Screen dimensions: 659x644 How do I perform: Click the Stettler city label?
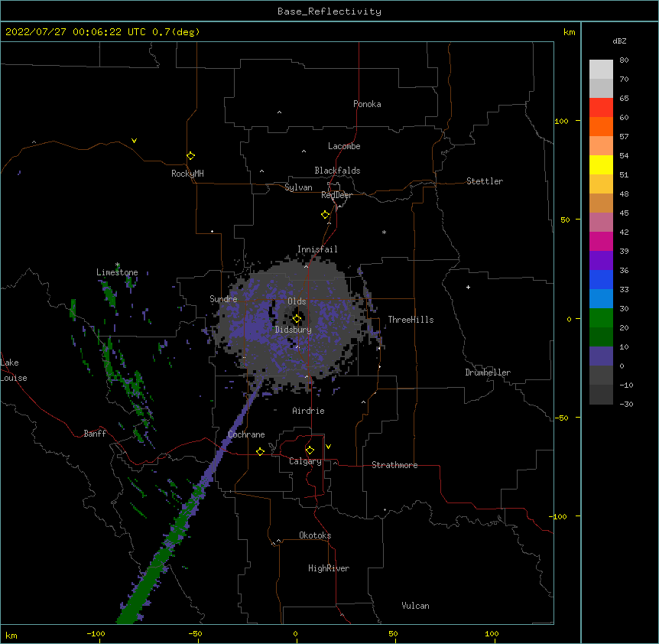coord(484,181)
